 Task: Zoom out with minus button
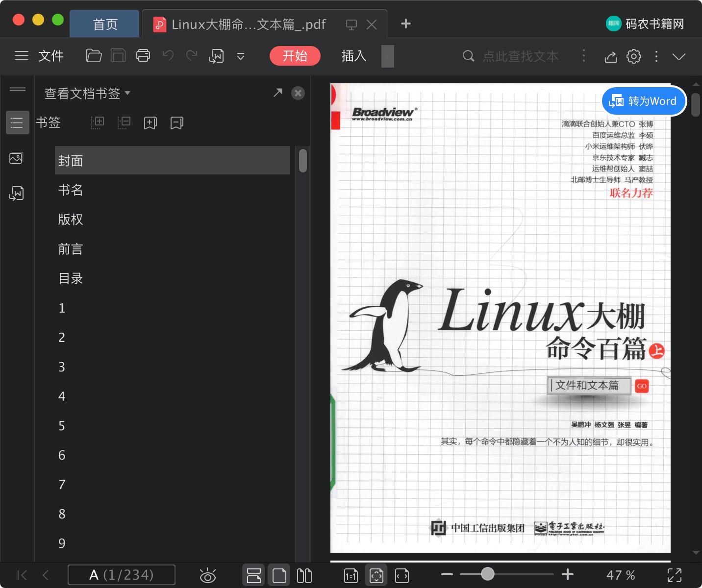tap(447, 574)
